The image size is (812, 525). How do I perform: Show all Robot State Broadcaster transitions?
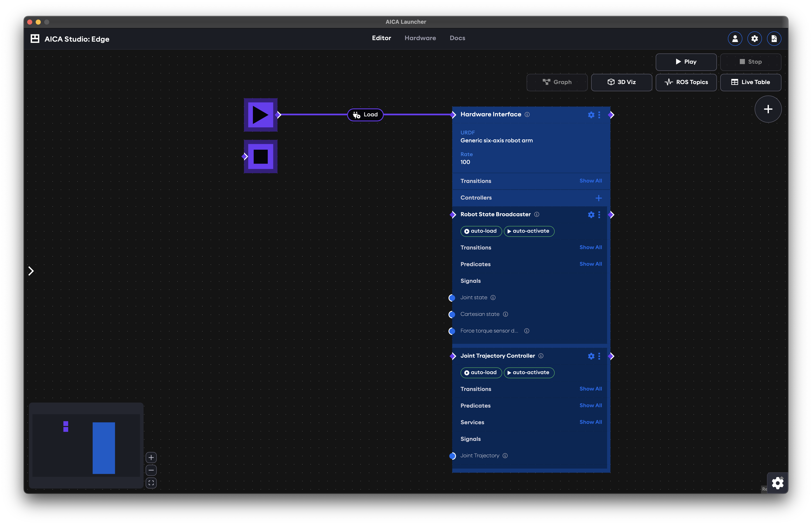coord(590,247)
